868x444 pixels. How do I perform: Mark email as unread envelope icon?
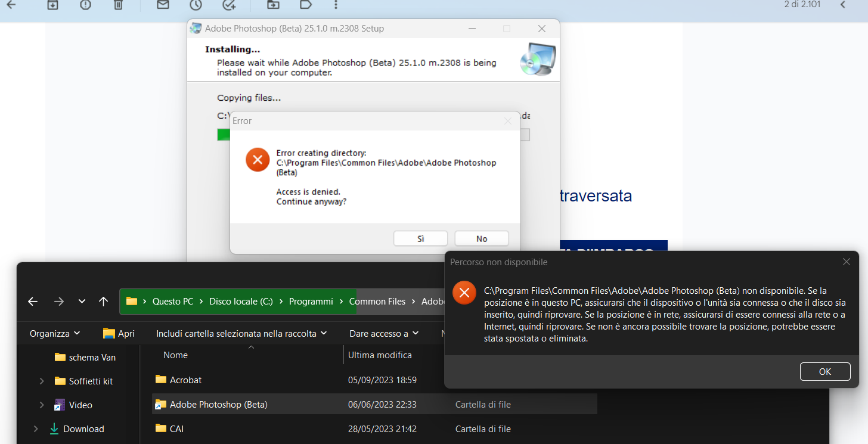pyautogui.click(x=163, y=5)
